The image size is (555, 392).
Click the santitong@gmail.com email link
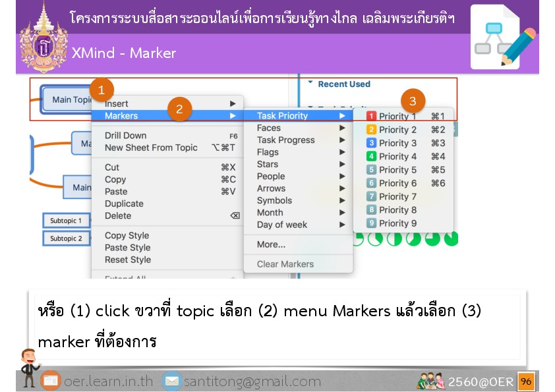point(252,381)
